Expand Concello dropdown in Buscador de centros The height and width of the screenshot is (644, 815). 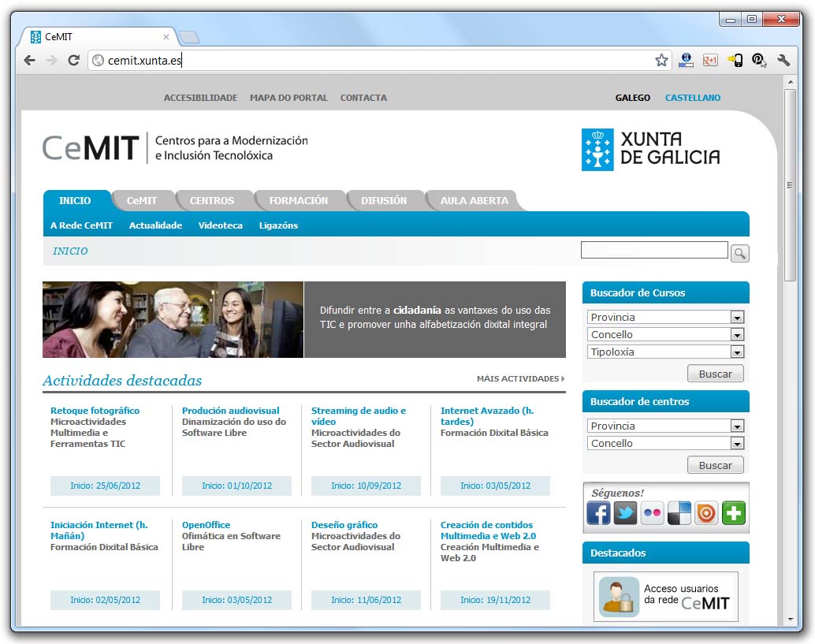736,443
